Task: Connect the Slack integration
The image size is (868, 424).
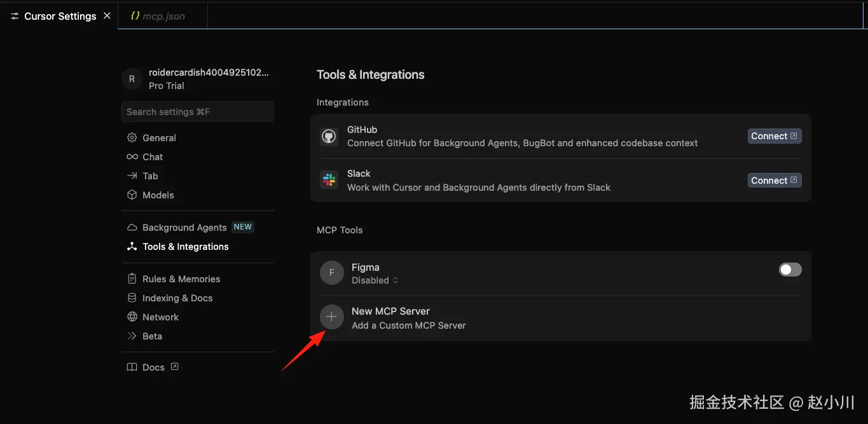Action: pos(774,181)
